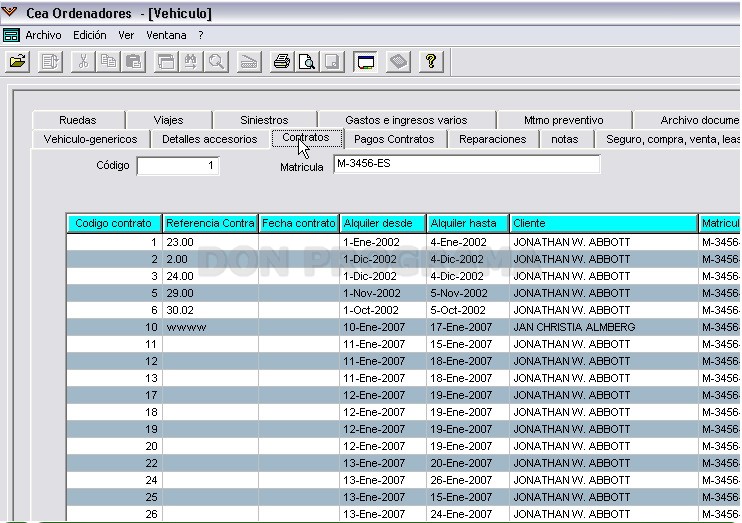Open the Ventana menu
This screenshot has height=523, width=742.
pos(166,35)
